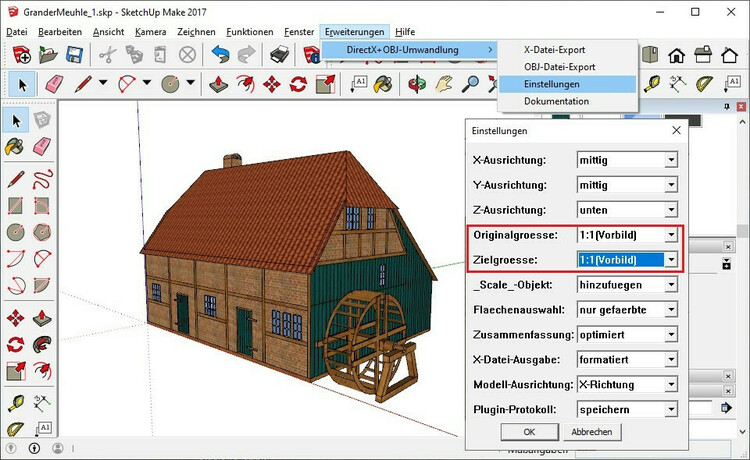The width and height of the screenshot is (750, 460).
Task: Open the Y-Ausrichtung dropdown
Action: click(671, 185)
